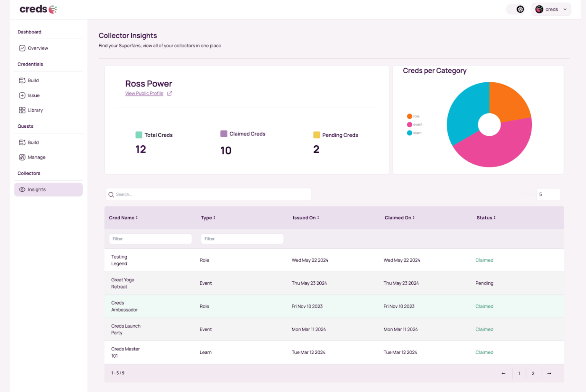This screenshot has height=392, width=586.
Task: Open the Library grid icon
Action: [23, 110]
